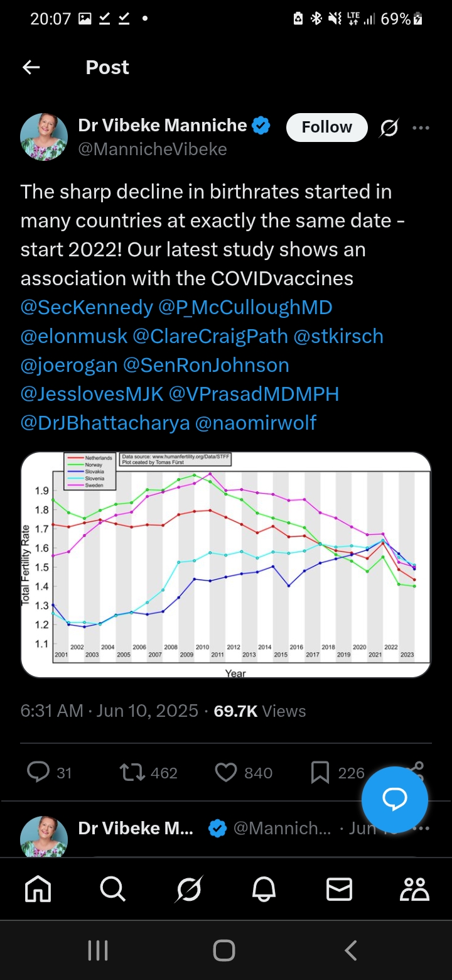This screenshot has height=980, width=452.
Task: Open the Communities tab
Action: coord(414,889)
